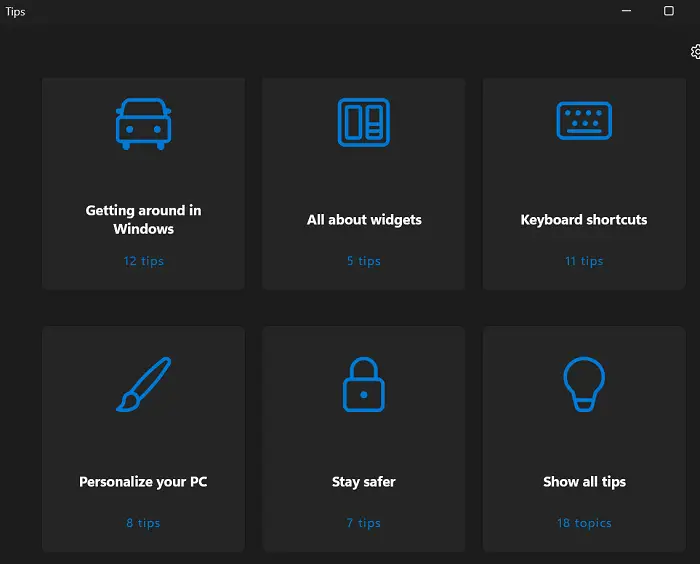The width and height of the screenshot is (700, 564).
Task: Click the "18 topics" link
Action: pyautogui.click(x=584, y=523)
